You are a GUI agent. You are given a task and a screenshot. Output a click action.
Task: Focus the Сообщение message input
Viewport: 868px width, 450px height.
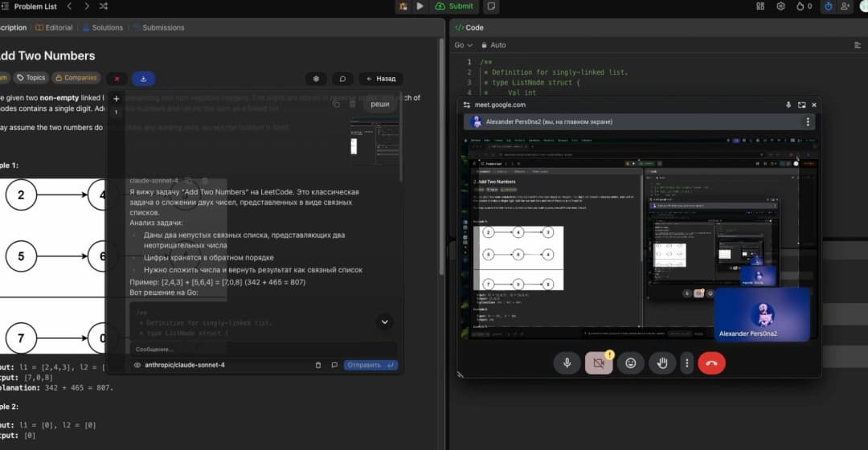[263, 350]
